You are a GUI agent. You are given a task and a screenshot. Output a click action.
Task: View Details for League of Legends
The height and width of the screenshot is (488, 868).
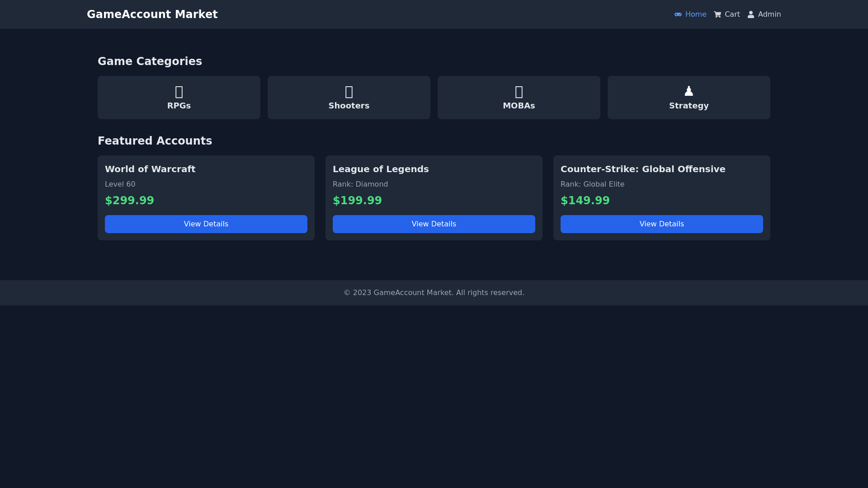tap(434, 224)
